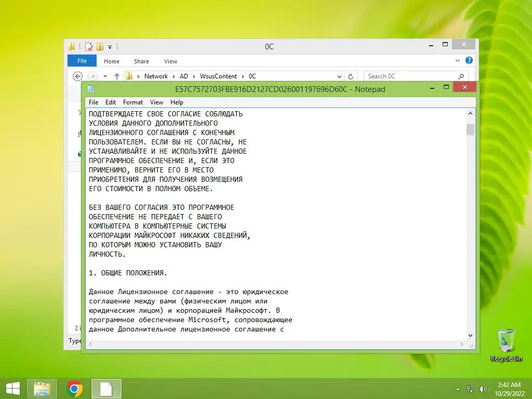The height and width of the screenshot is (399, 532).
Task: Switch to Share tab in Explorer window
Action: pos(141,61)
